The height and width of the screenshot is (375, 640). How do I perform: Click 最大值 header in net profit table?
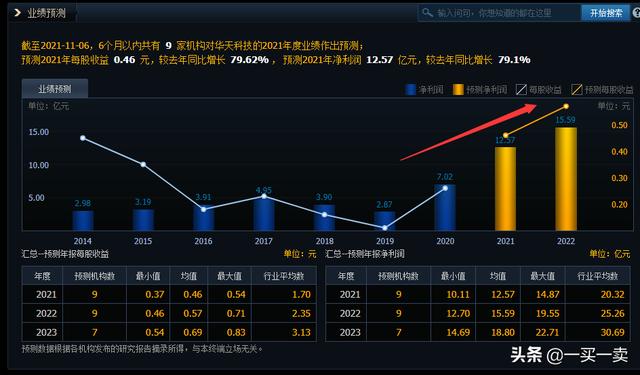(542, 276)
